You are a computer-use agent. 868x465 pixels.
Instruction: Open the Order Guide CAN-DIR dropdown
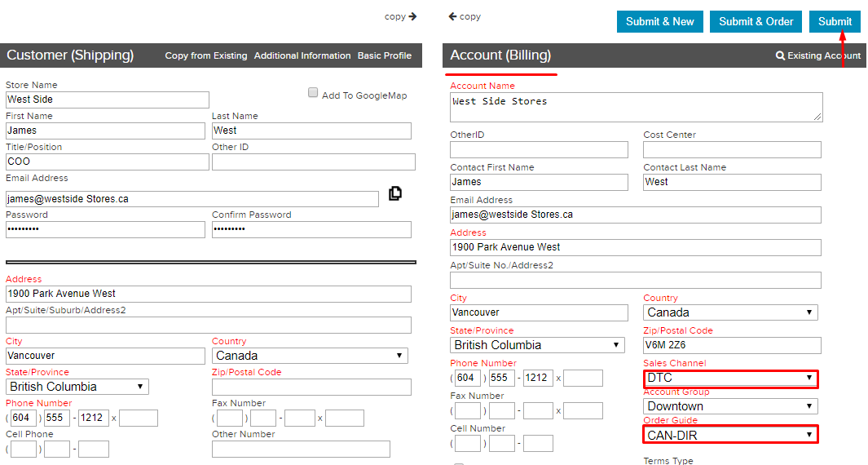(x=730, y=435)
